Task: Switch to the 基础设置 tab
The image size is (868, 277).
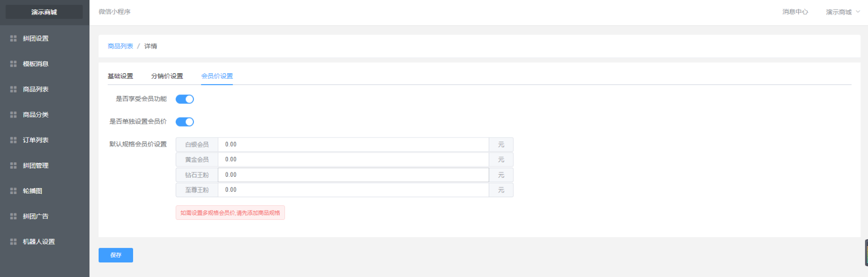Action: [120, 76]
